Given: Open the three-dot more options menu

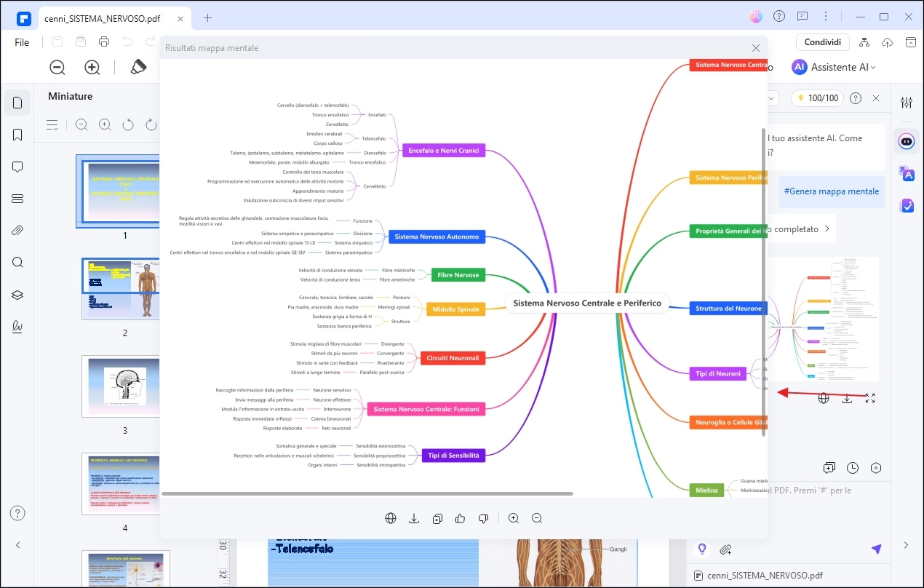Looking at the screenshot, I should [x=826, y=17].
